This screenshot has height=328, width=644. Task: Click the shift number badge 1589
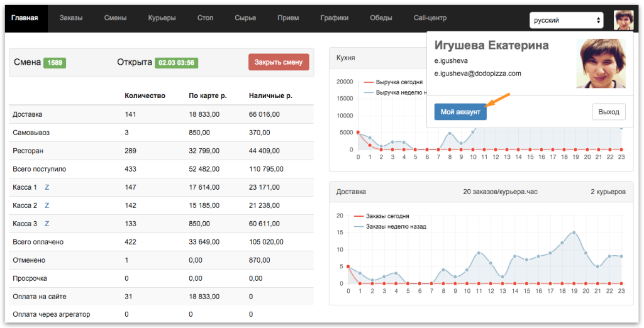click(55, 63)
